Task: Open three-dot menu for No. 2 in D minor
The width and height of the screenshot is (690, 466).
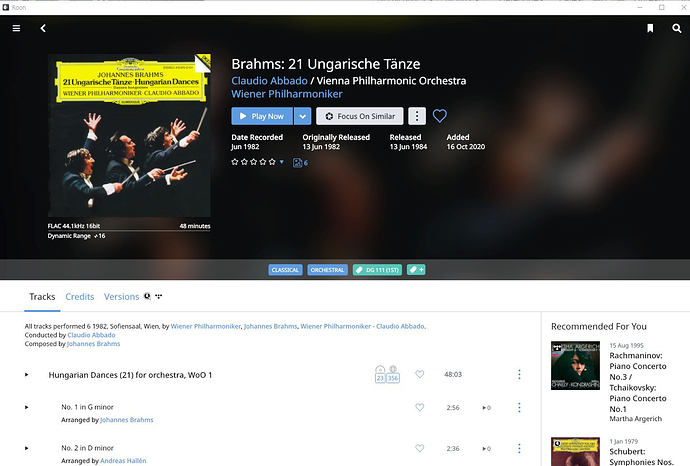Action: click(519, 448)
